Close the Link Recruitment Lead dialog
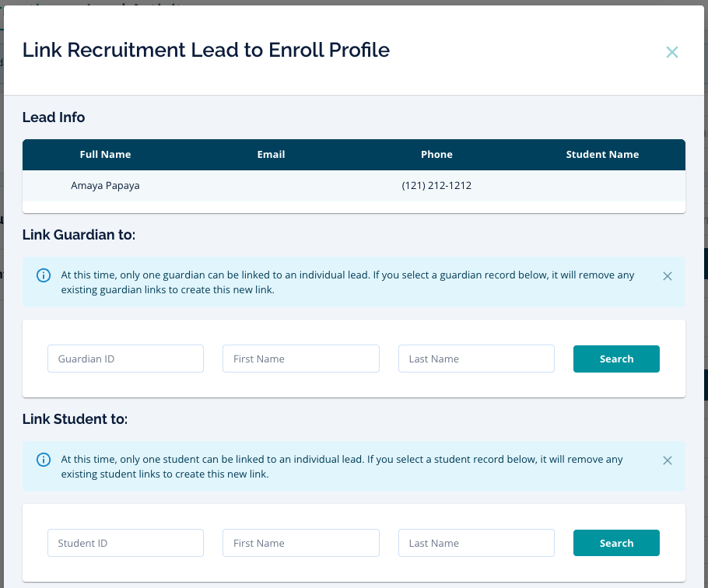 [x=672, y=52]
